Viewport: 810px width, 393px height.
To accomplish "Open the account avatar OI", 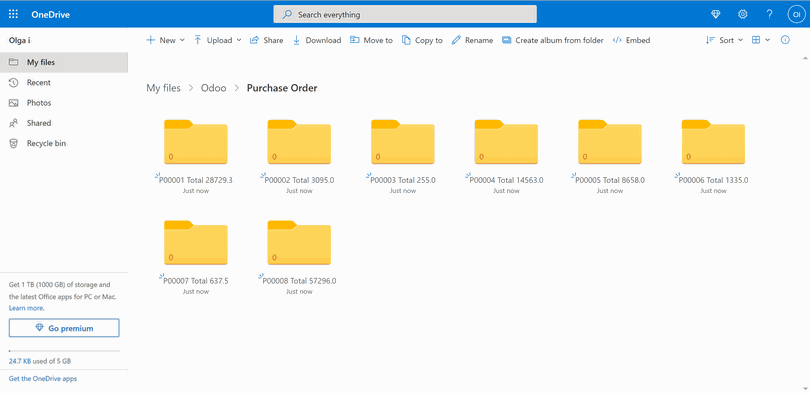I will point(796,14).
